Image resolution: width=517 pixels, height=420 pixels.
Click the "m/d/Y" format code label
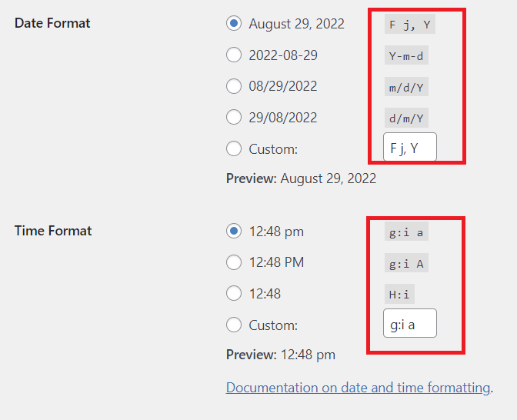(406, 87)
